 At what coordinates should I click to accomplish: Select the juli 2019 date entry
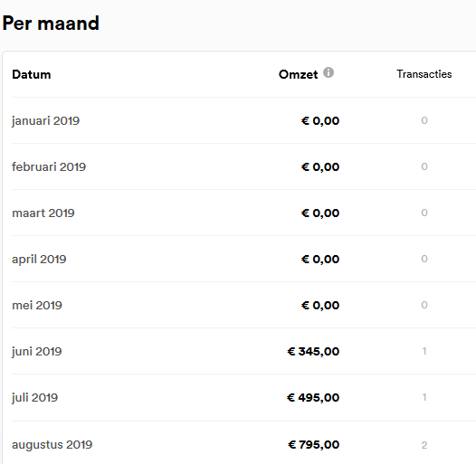[34, 398]
